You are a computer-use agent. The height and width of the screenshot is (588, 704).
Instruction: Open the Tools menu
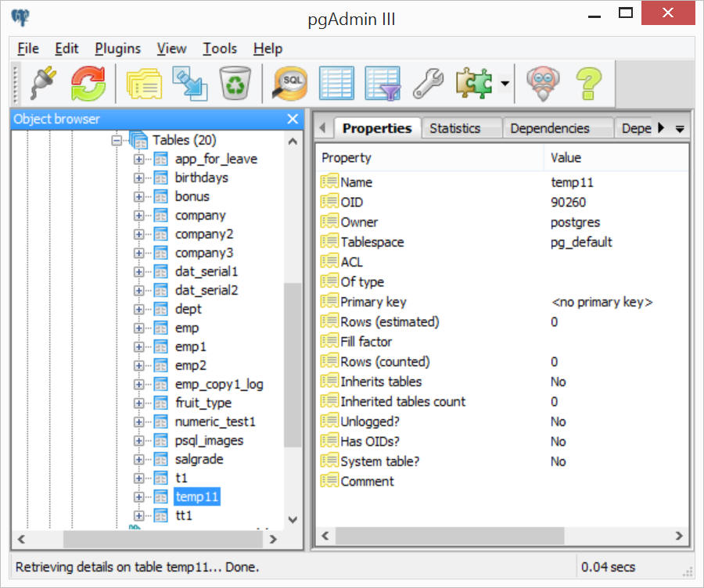[x=220, y=48]
